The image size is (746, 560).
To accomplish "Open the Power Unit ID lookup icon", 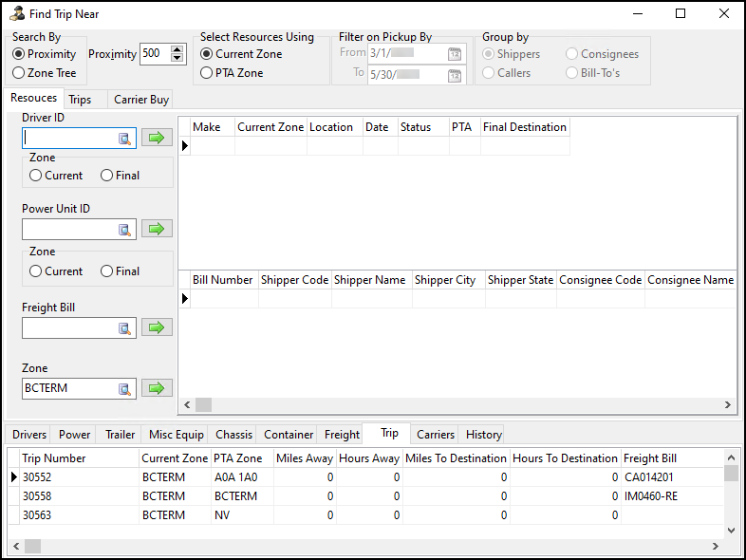I will [x=124, y=230].
